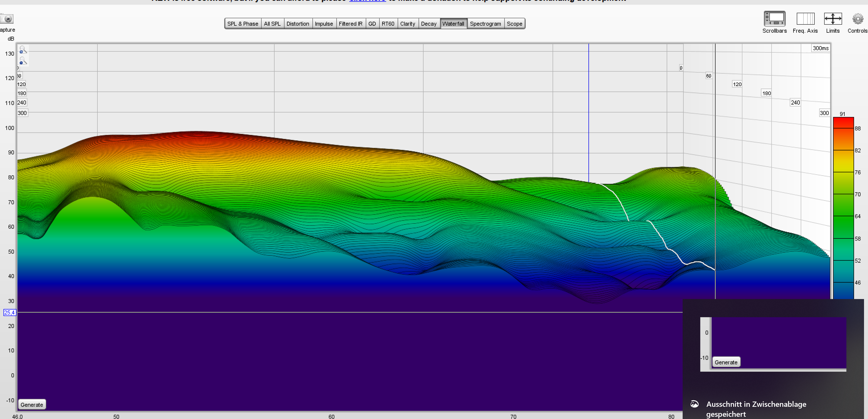Click the color scale bar at 88

(843, 128)
